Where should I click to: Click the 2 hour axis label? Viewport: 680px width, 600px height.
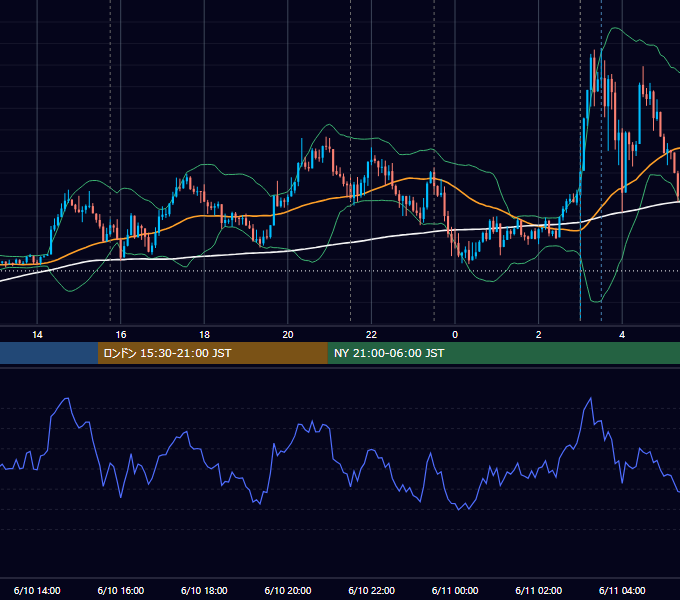[x=539, y=335]
